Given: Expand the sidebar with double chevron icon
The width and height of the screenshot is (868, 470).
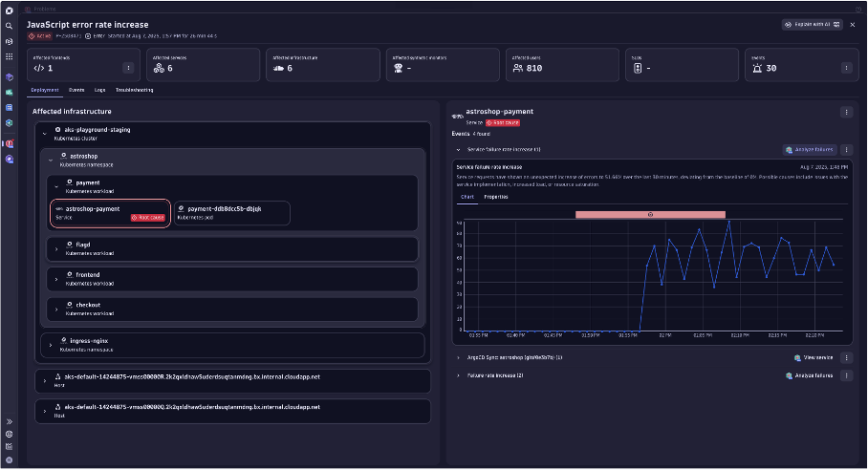Looking at the screenshot, I should [9, 421].
